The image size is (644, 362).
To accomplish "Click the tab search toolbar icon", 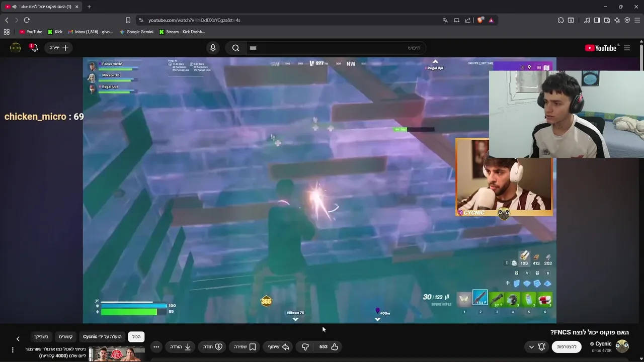I will [x=571, y=20].
